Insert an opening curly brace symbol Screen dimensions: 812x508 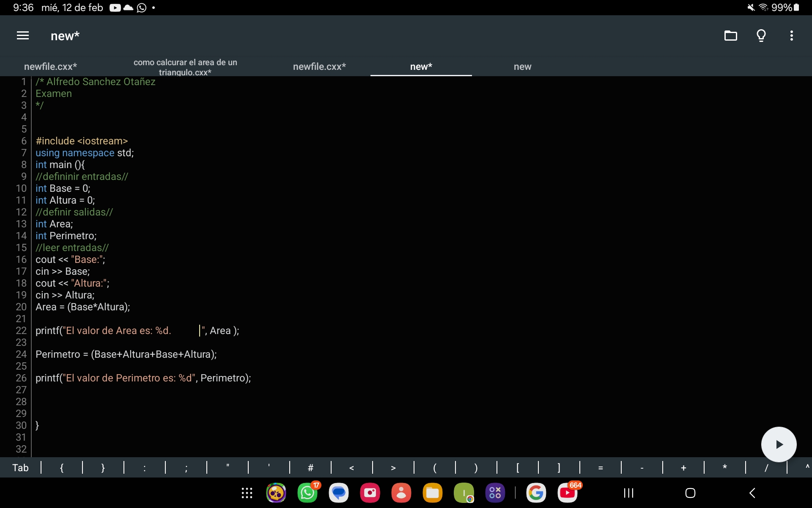coord(62,468)
